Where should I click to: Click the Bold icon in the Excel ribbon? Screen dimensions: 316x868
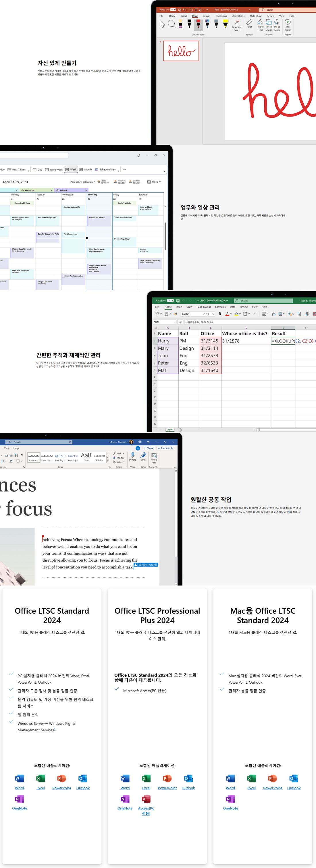click(220, 314)
